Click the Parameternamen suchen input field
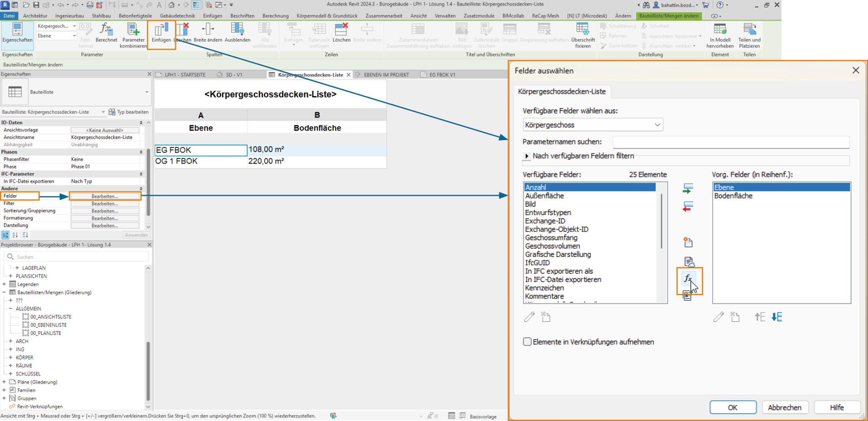 731,142
